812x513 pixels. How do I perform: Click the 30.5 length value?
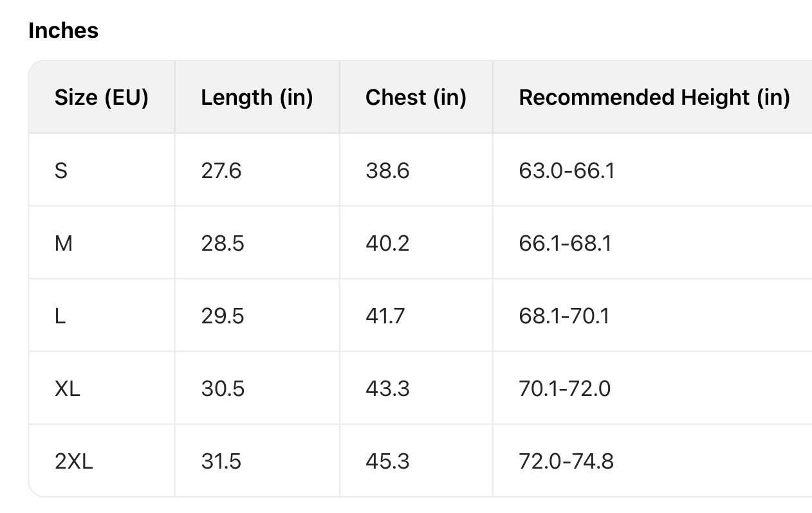click(223, 389)
